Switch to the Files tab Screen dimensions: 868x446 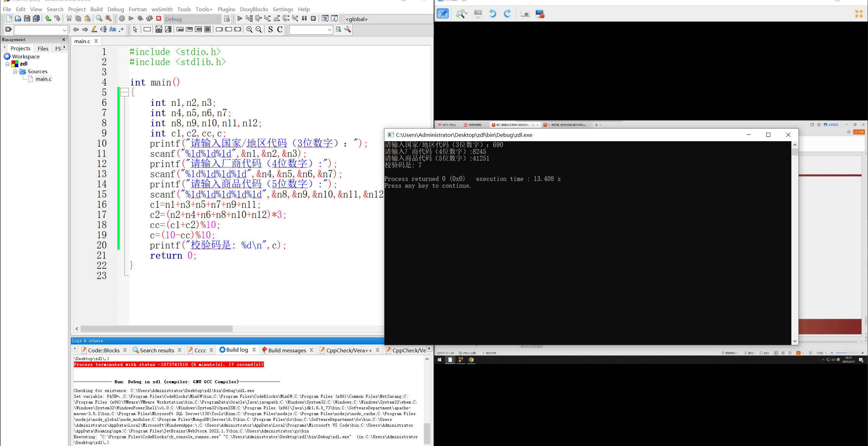43,49
